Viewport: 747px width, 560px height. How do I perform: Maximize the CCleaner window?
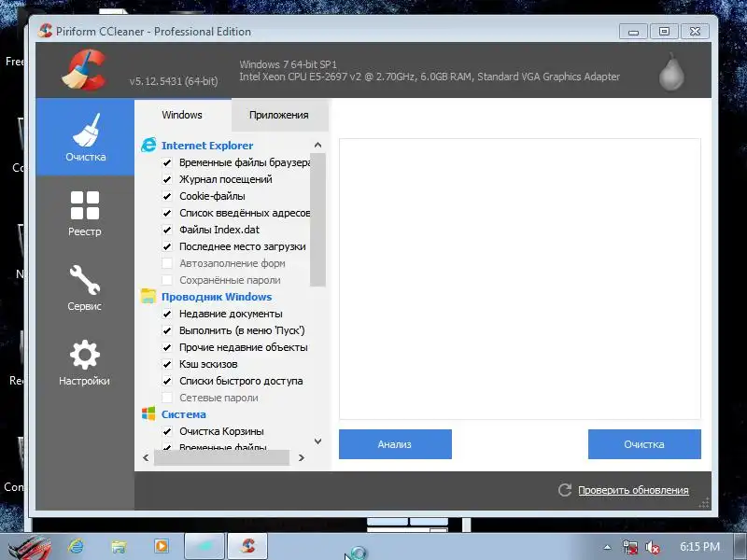(664, 32)
